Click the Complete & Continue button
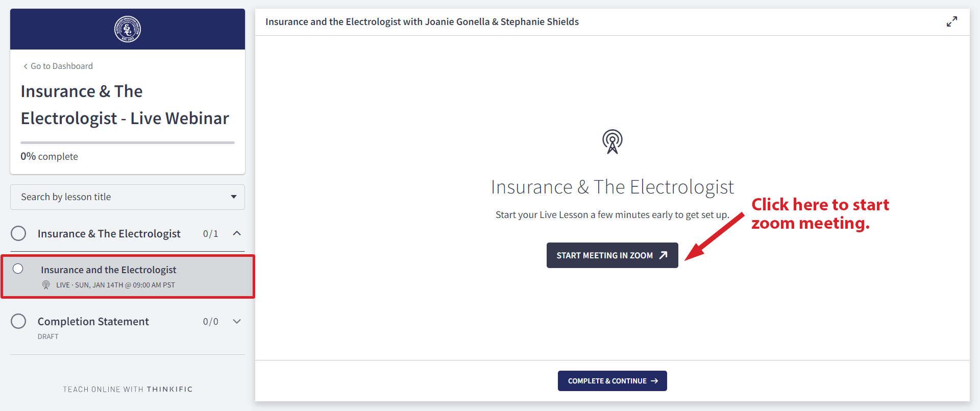The width and height of the screenshot is (980, 411). (612, 381)
